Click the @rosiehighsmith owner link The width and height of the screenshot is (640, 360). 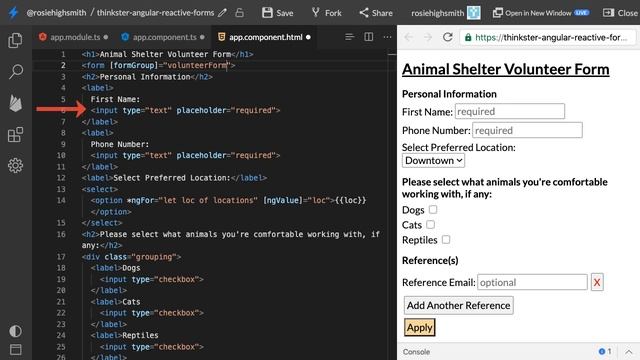tap(56, 13)
